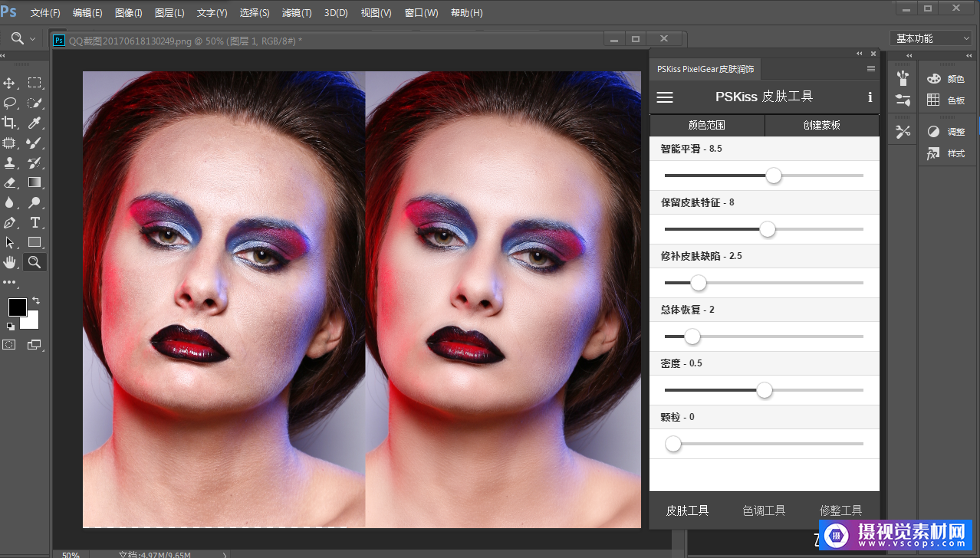Open the 文件(F) menu
Viewport: 980px width, 558px height.
45,13
